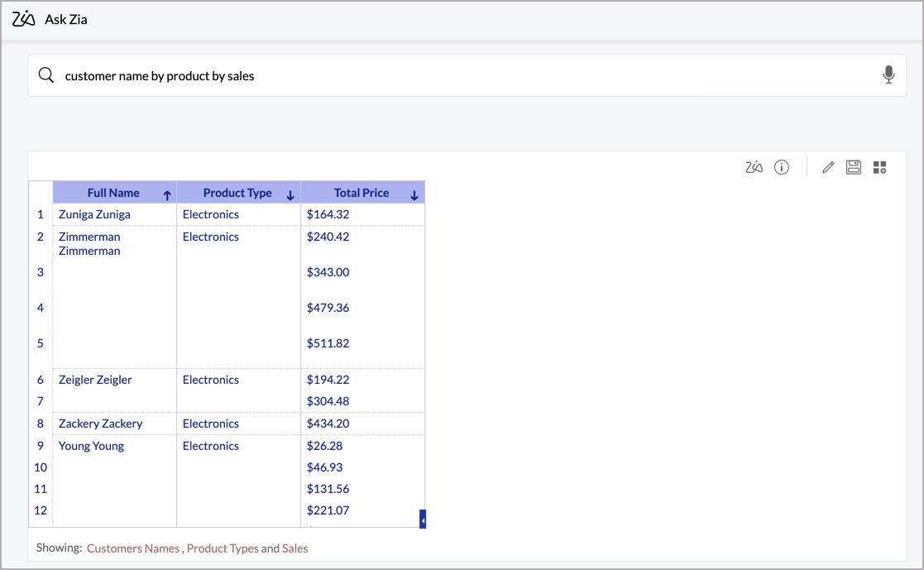Open the Customers Names link
Image resolution: width=924 pixels, height=570 pixels.
tap(132, 548)
